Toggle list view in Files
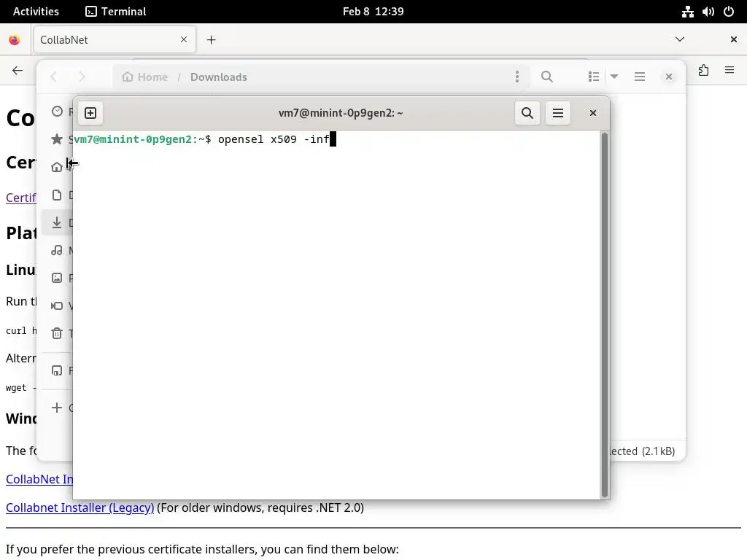Image resolution: width=747 pixels, height=560 pixels. pos(594,77)
